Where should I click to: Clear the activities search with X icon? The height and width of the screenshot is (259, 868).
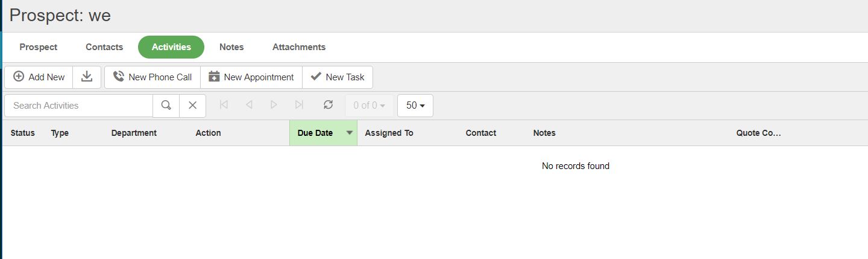coord(192,105)
